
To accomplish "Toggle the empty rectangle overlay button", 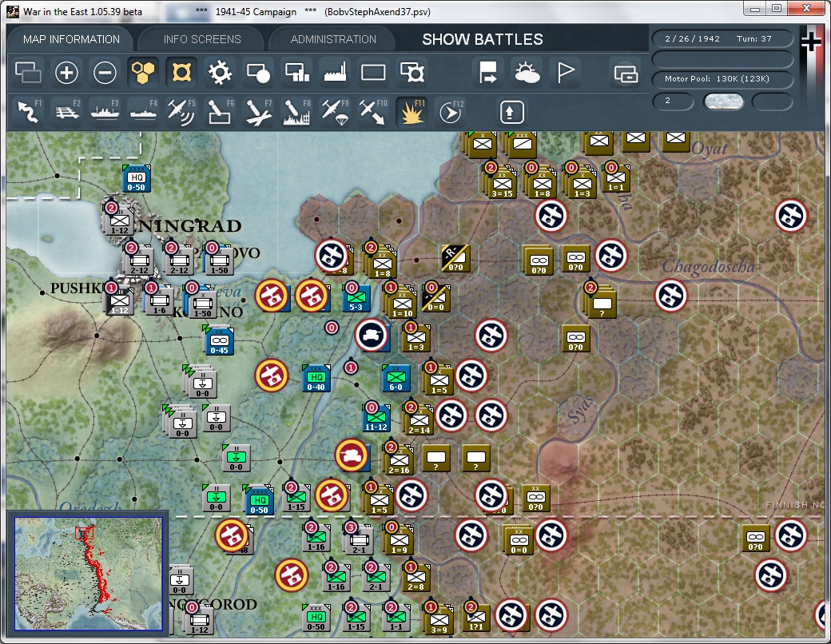I will [373, 73].
